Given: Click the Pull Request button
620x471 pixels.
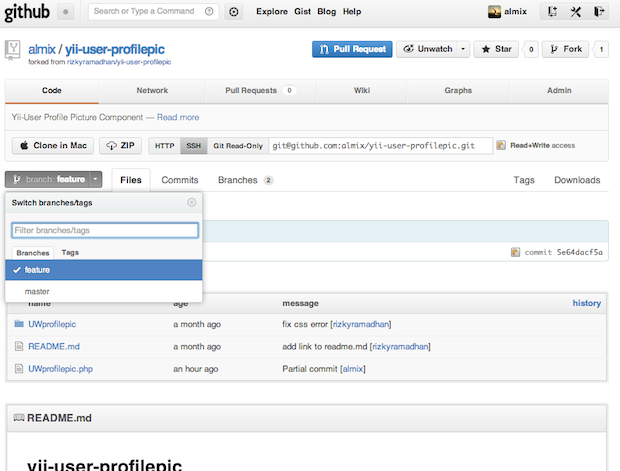Looking at the screenshot, I should pos(352,49).
